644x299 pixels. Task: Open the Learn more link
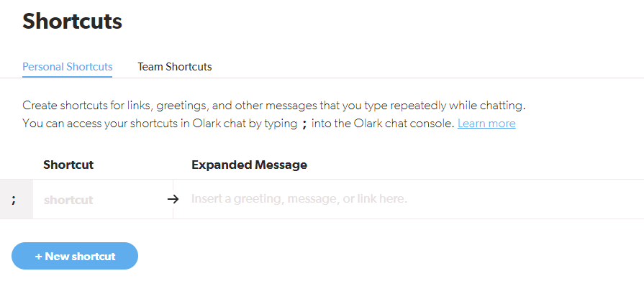coord(486,124)
